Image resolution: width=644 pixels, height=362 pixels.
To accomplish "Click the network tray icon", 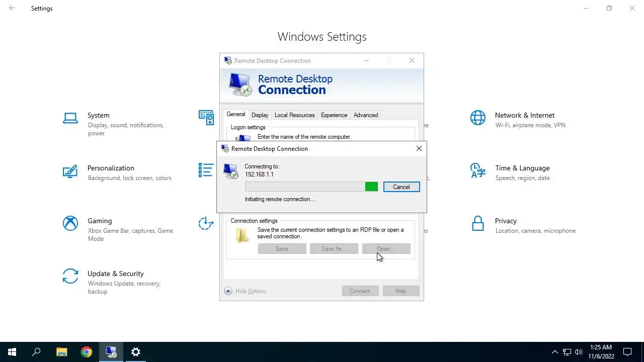I will click(x=567, y=352).
